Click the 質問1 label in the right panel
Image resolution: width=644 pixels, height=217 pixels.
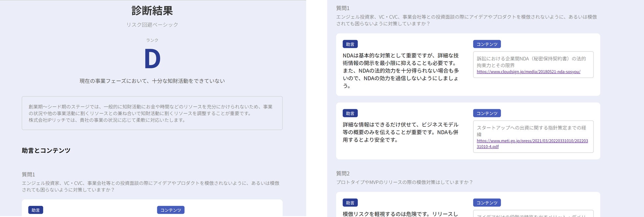coord(343,8)
